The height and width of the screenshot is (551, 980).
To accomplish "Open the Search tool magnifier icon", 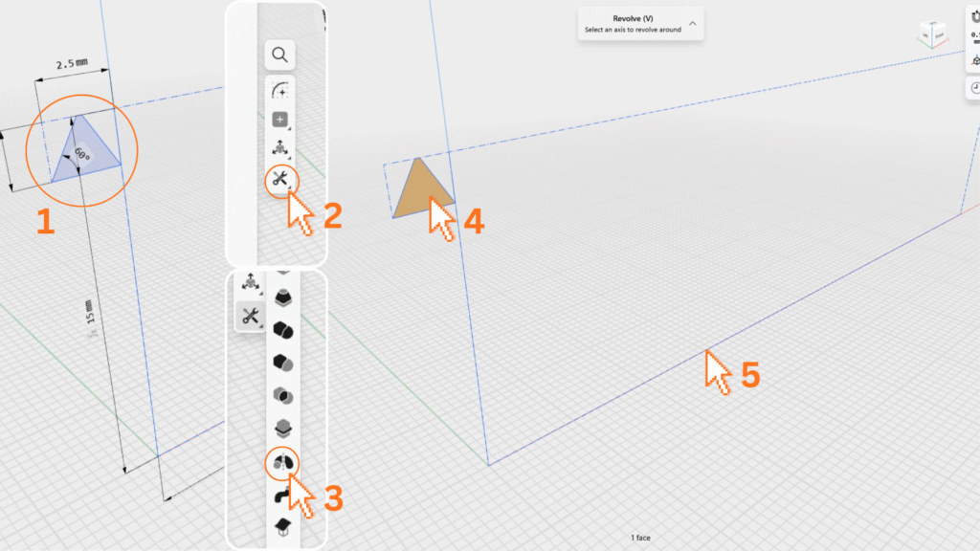I will [280, 55].
